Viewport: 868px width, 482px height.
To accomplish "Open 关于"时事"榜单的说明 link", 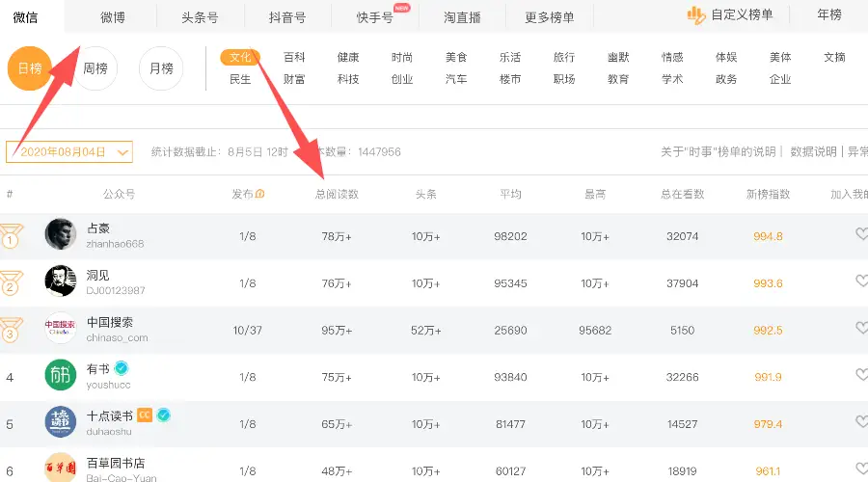I will point(718,151).
